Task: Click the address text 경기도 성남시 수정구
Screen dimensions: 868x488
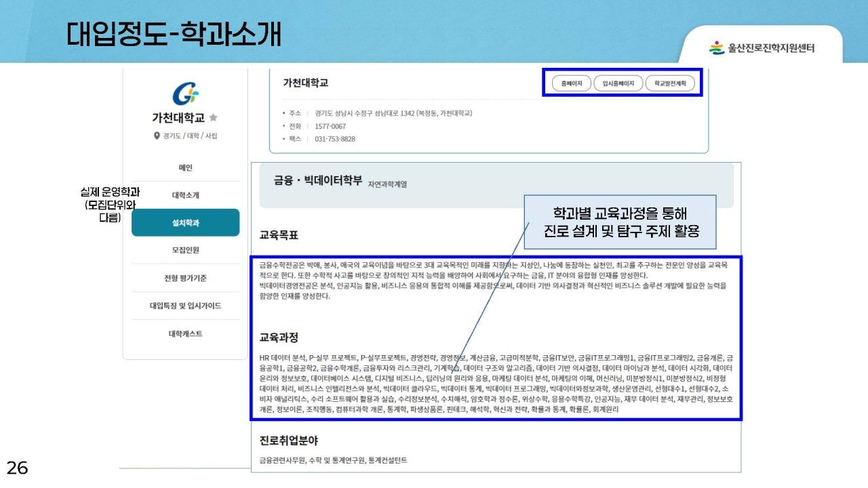Action: (393, 113)
